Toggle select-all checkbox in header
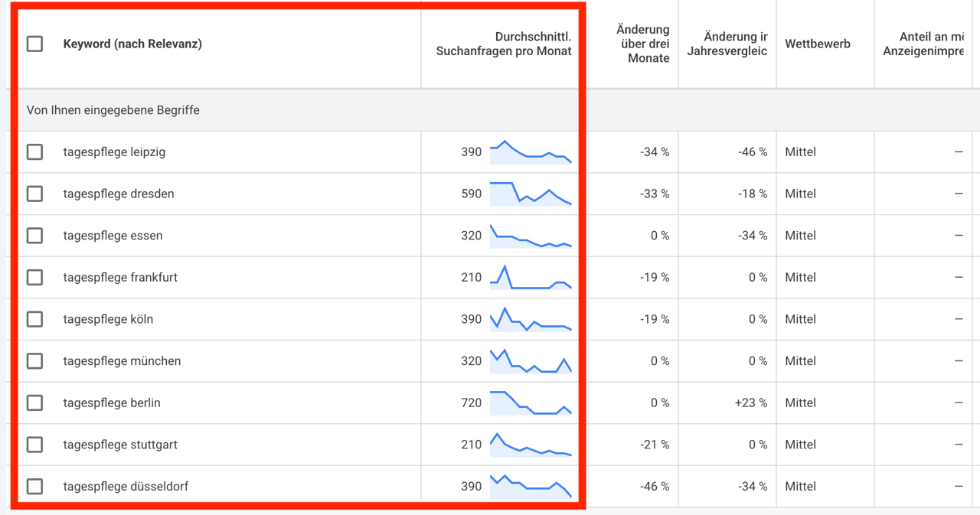 pos(34,44)
